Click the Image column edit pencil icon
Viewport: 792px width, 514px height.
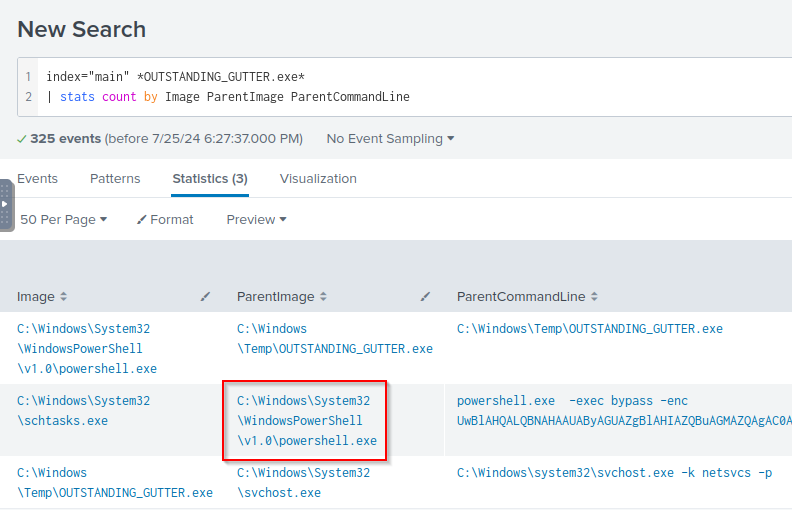click(x=206, y=296)
